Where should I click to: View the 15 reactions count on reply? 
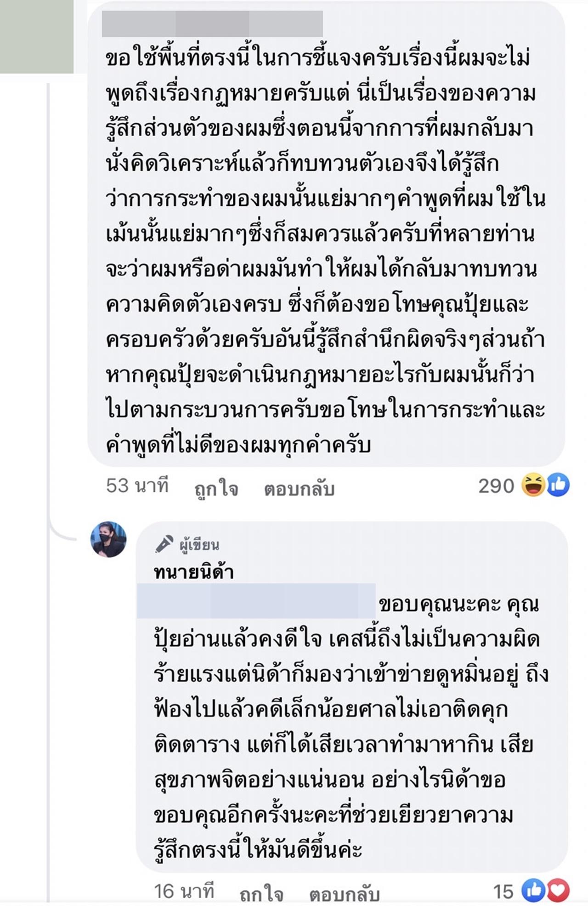click(503, 892)
